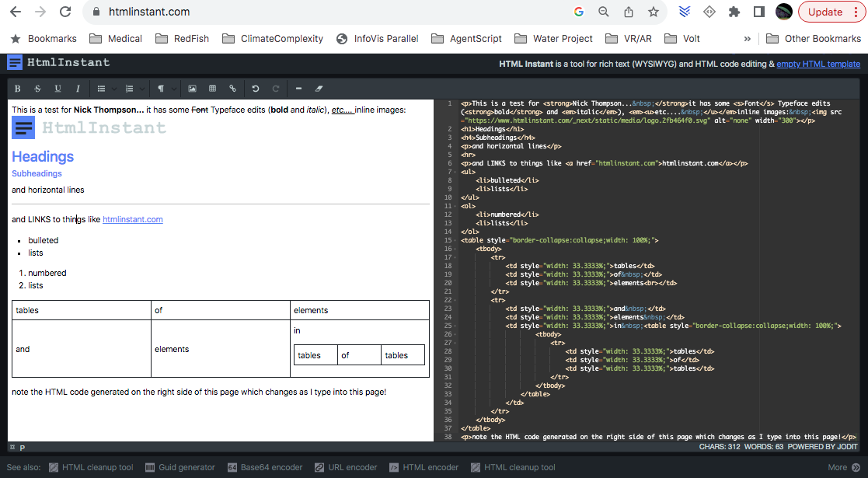The image size is (868, 478).
Task: Undo the last edit
Action: point(255,89)
